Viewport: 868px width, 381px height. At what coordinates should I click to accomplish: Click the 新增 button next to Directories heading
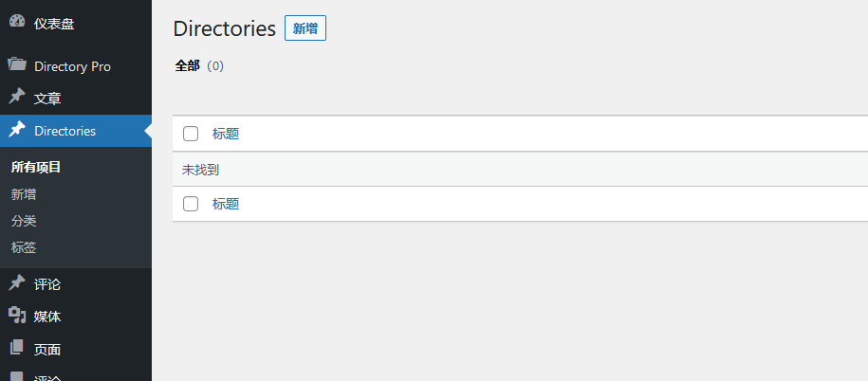(305, 28)
